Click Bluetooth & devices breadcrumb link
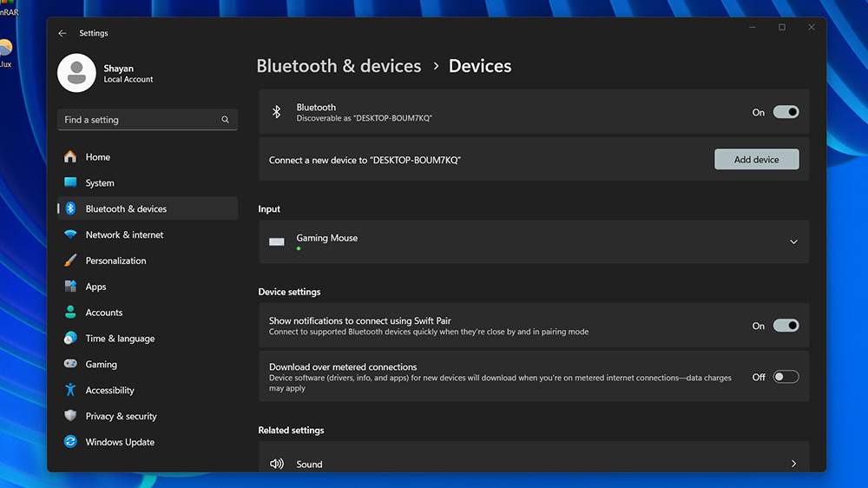 click(x=339, y=66)
